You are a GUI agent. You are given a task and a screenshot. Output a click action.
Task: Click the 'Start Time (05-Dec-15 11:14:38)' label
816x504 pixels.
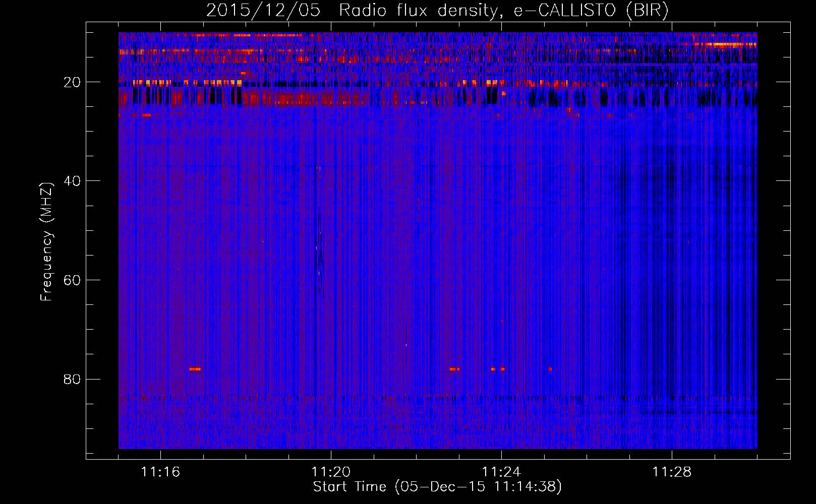[x=437, y=487]
